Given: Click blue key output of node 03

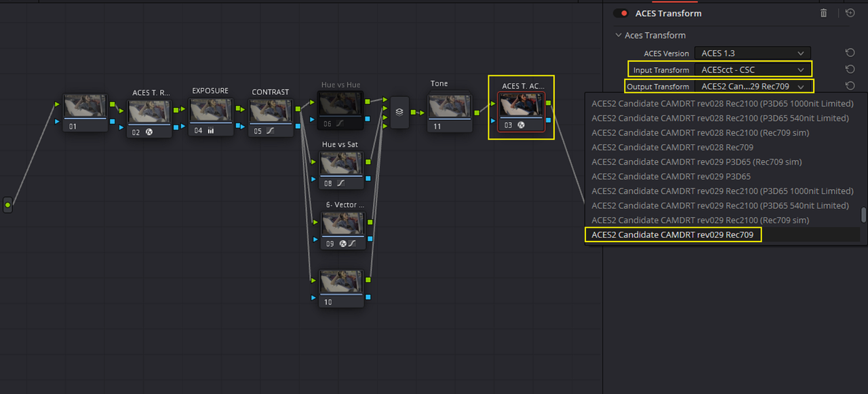Looking at the screenshot, I should 549,120.
